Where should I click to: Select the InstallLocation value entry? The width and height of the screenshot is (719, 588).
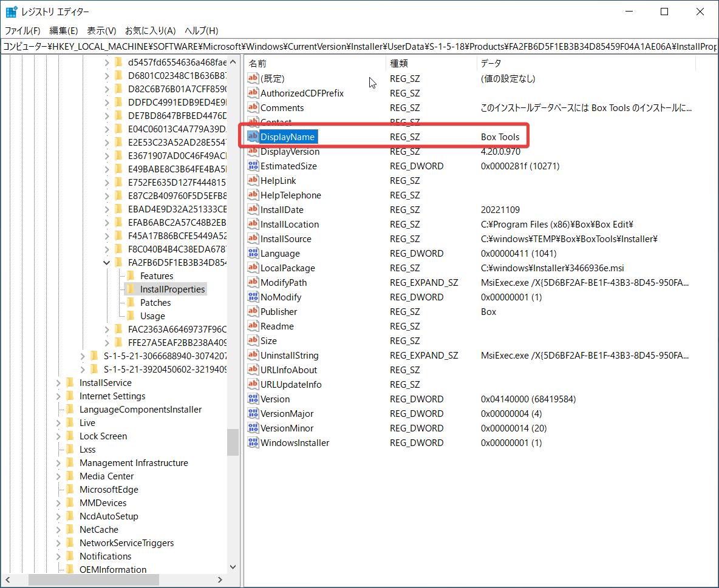290,225
